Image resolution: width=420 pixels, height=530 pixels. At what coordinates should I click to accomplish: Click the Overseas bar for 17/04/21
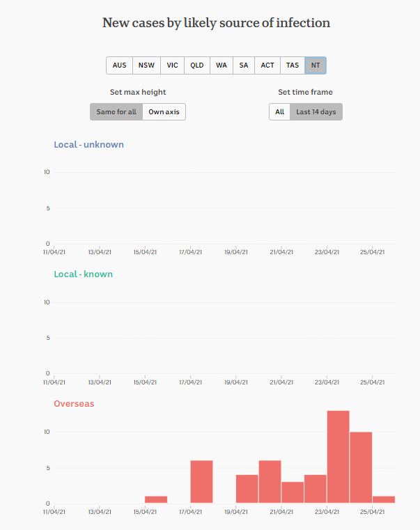201,482
